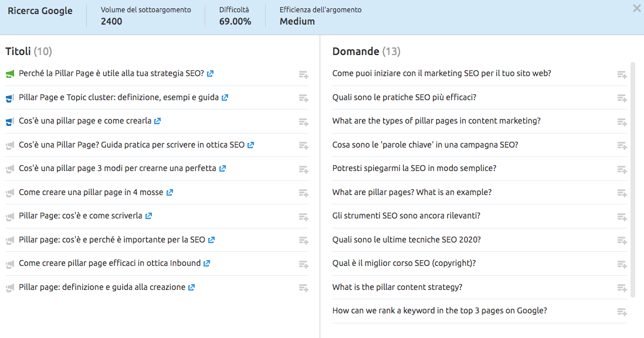644x338 pixels.
Task: Add question 'Quali sono le pratiche SEO più efficaci?' to list
Action: point(622,98)
